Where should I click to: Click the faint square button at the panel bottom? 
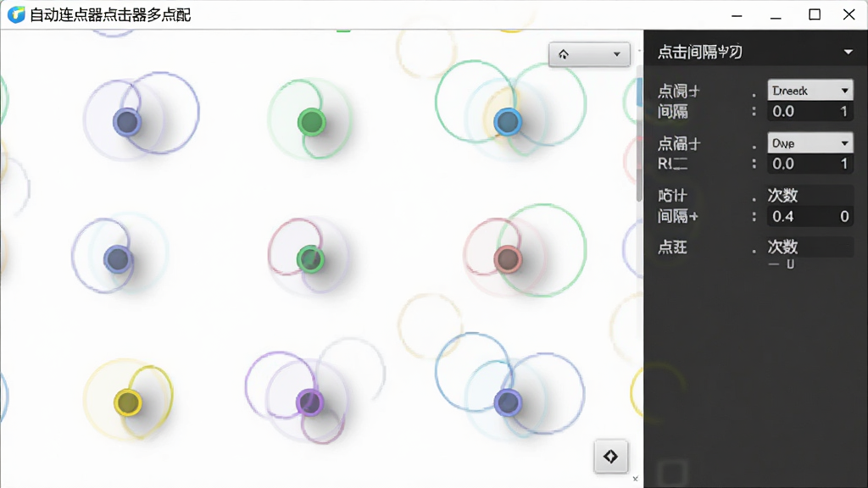tap(672, 473)
